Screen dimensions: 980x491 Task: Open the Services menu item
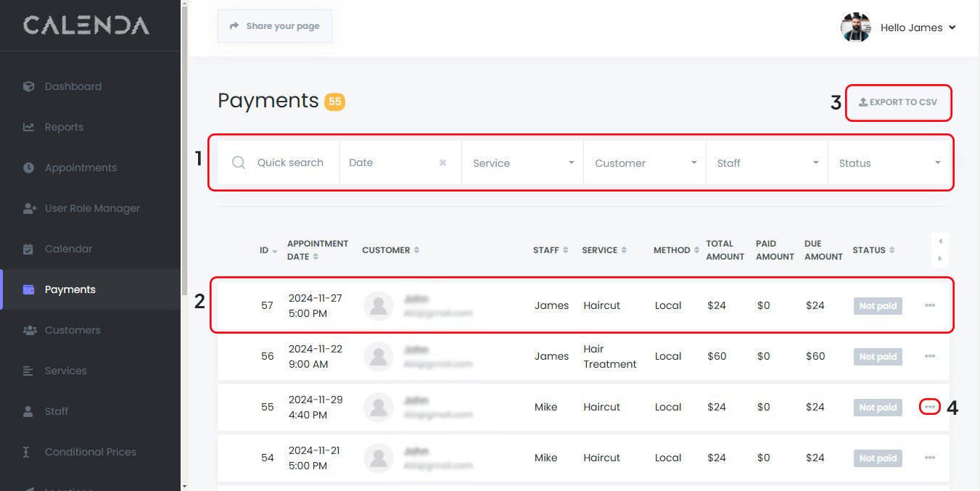[65, 371]
